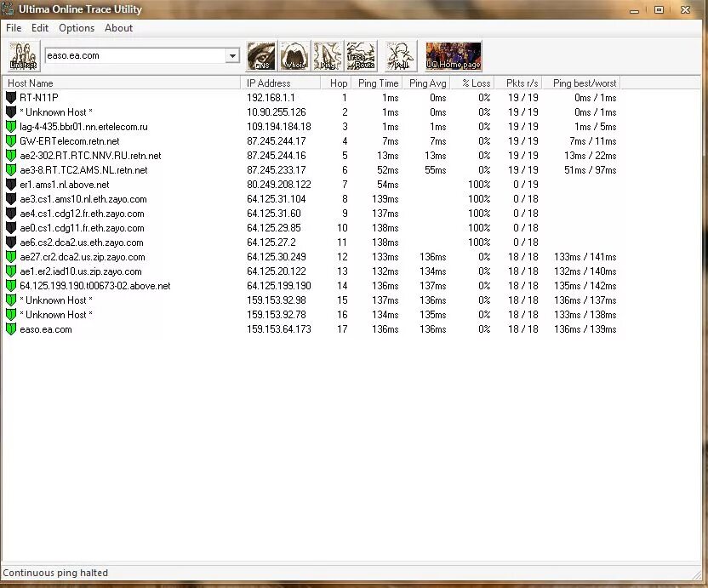Run the DNS lookup tool

click(x=261, y=56)
